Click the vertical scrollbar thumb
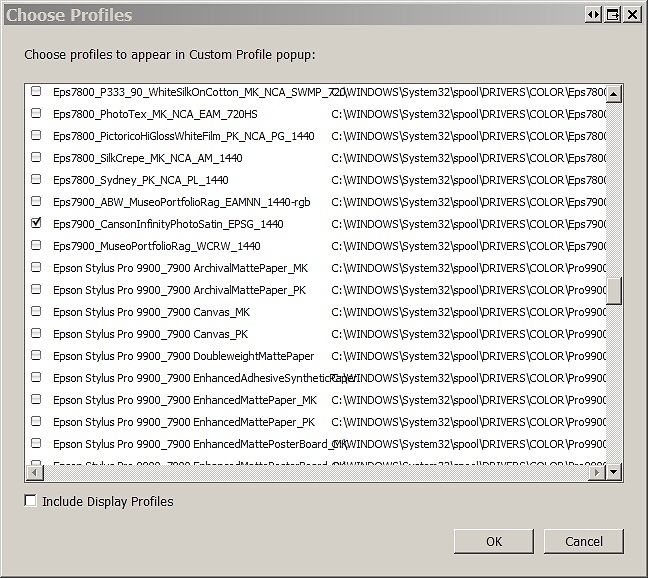Image resolution: width=648 pixels, height=578 pixels. (614, 291)
